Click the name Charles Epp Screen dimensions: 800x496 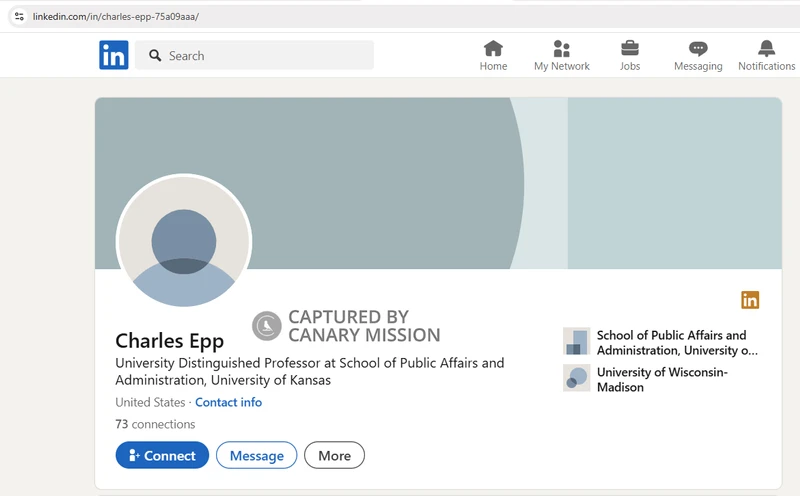[169, 341]
